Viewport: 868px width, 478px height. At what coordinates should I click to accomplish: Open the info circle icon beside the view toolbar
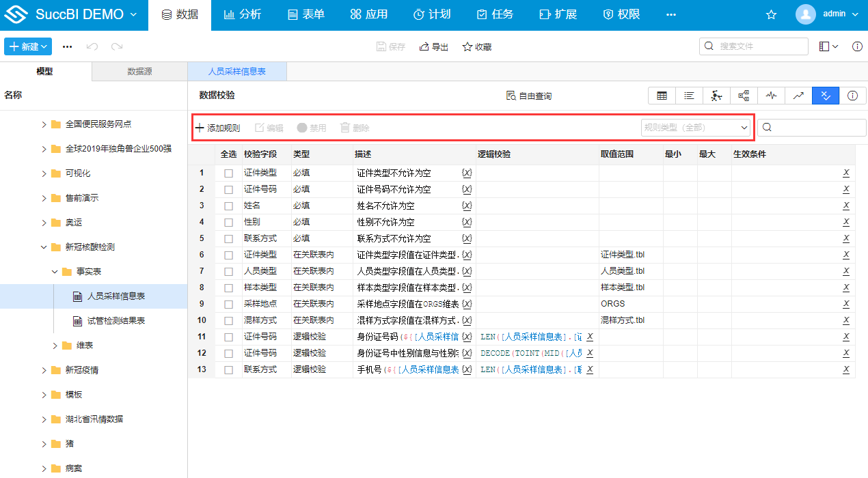(x=852, y=96)
